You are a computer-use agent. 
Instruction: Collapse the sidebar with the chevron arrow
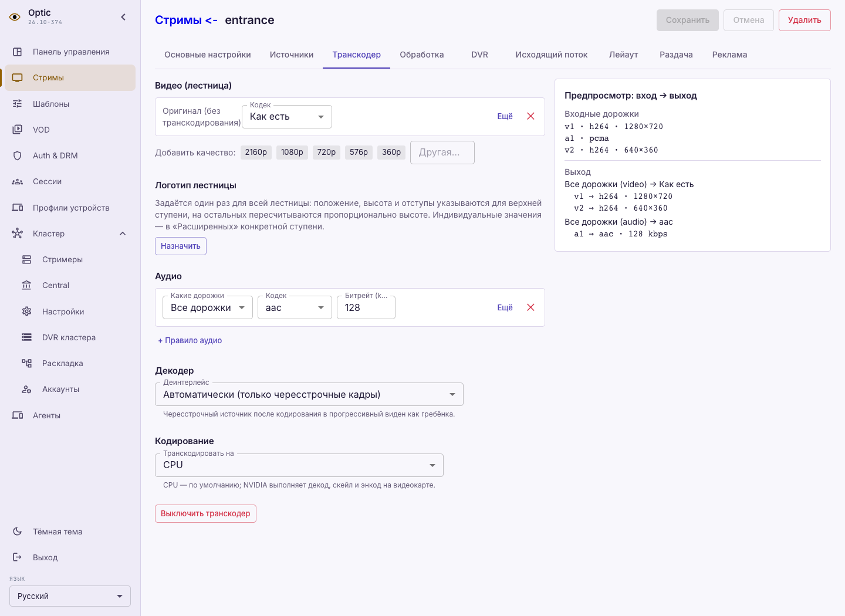click(x=123, y=17)
